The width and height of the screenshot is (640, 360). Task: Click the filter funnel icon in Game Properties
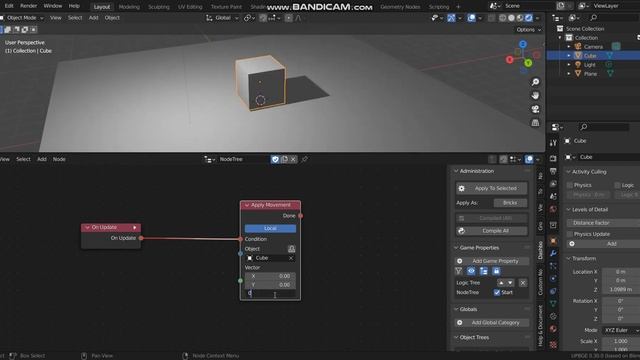point(459,271)
